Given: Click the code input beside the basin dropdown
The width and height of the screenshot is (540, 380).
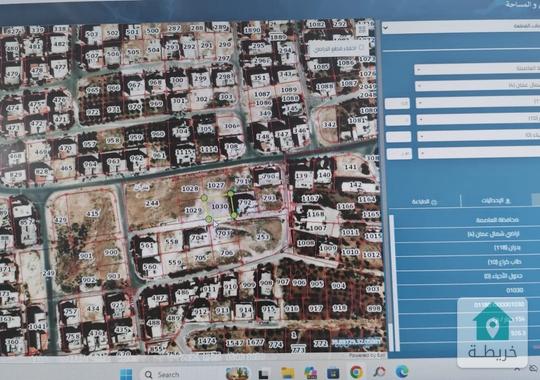Looking at the screenshot, I should 398,120.
